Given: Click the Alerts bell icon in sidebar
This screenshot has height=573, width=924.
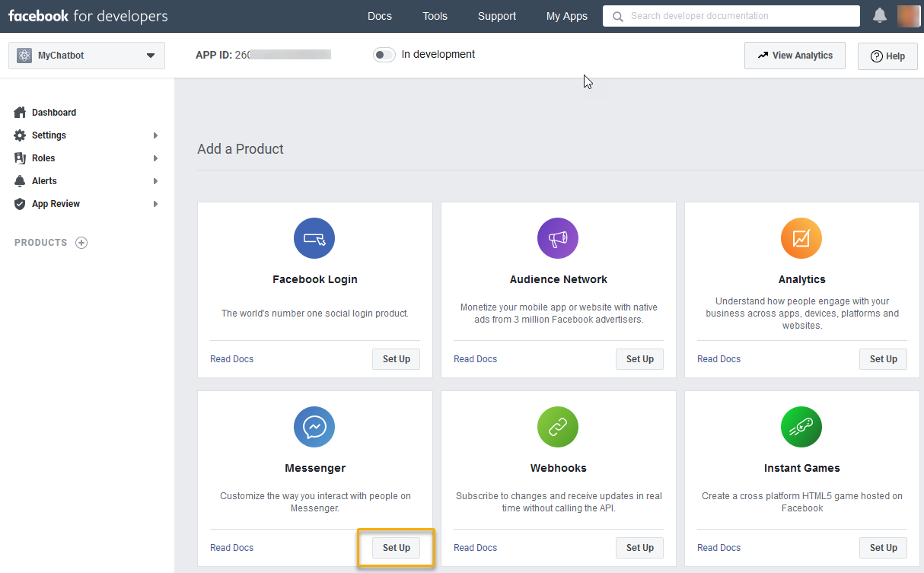Looking at the screenshot, I should click(20, 181).
